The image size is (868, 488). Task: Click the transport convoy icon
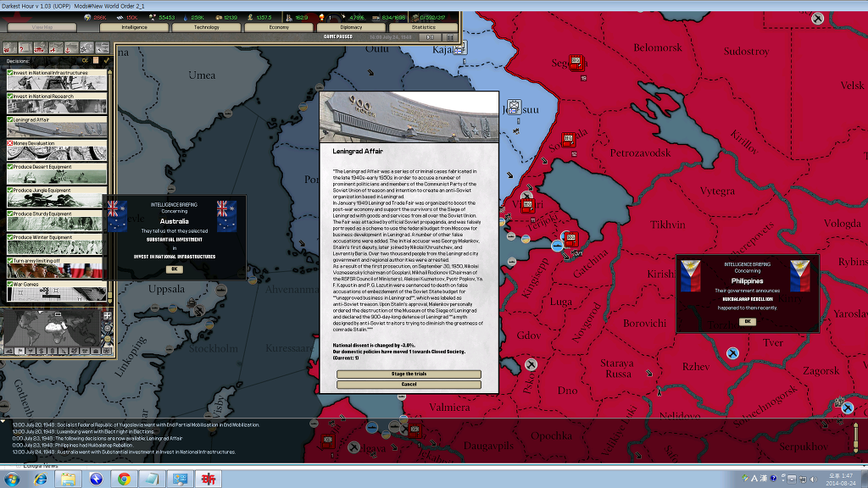click(x=376, y=18)
